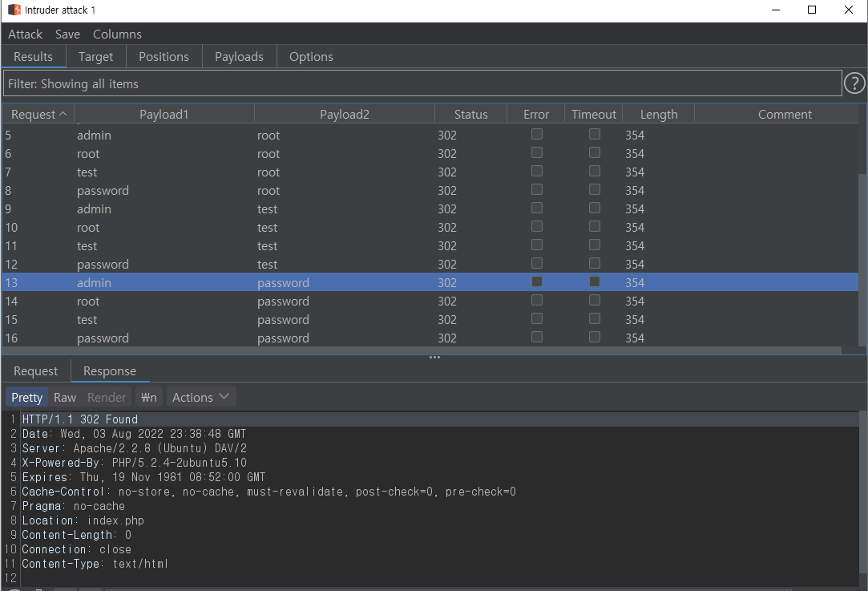Toggle Error checkbox in request 7 row
The image size is (868, 591).
(x=536, y=171)
